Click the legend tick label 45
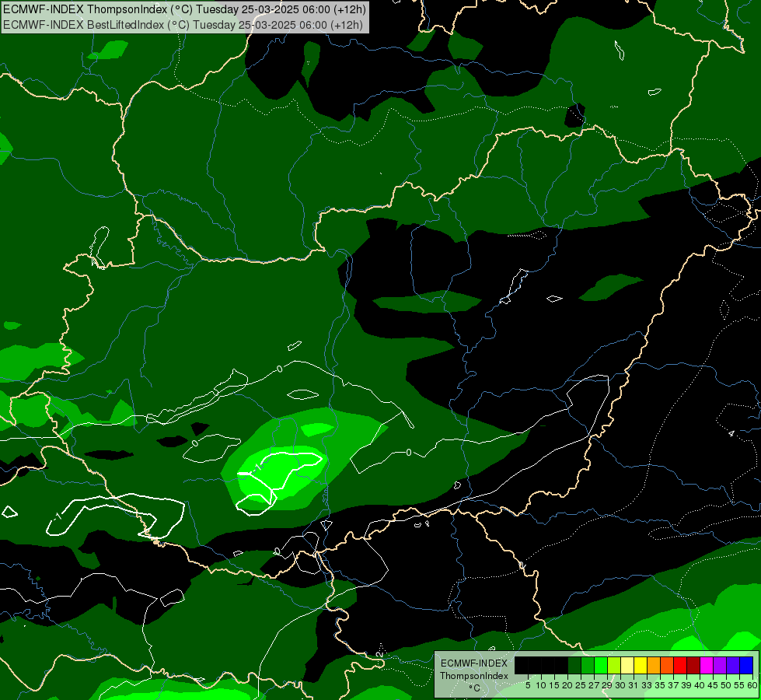The width and height of the screenshot is (761, 700). click(714, 685)
